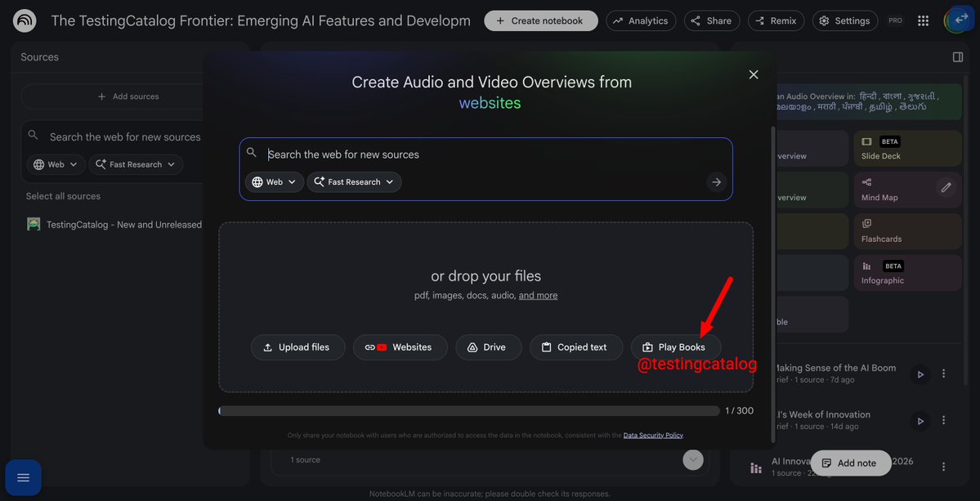Click the NotebookLM logo icon
The width and height of the screenshot is (980, 501).
(x=25, y=20)
